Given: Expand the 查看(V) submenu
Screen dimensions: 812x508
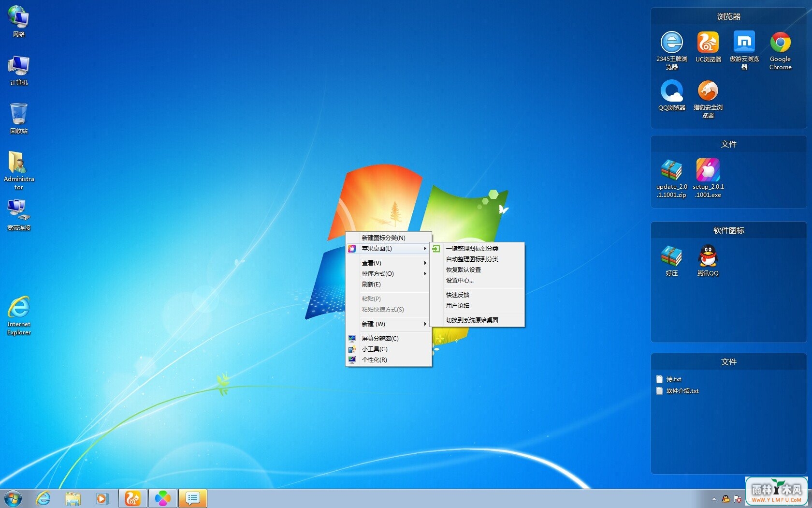Looking at the screenshot, I should (389, 263).
